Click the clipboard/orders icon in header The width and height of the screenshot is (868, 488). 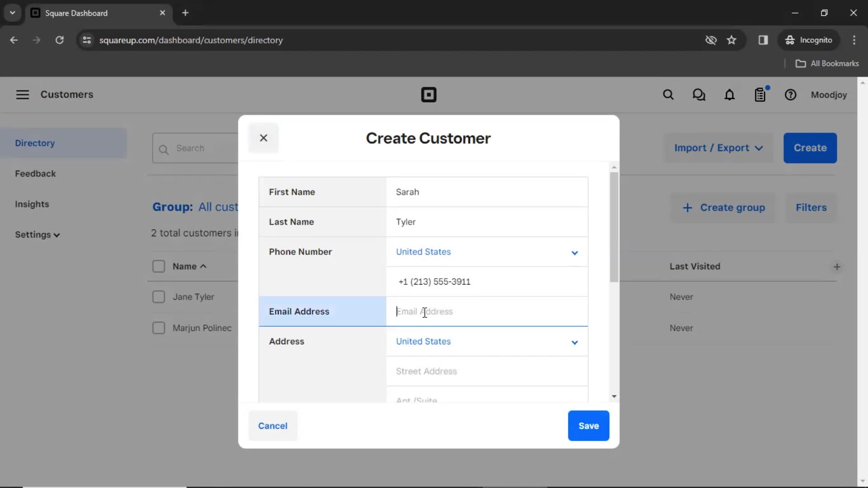tap(760, 95)
